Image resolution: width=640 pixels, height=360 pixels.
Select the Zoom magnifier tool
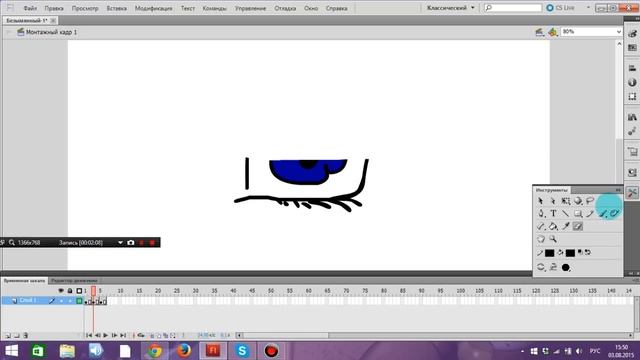pyautogui.click(x=553, y=239)
